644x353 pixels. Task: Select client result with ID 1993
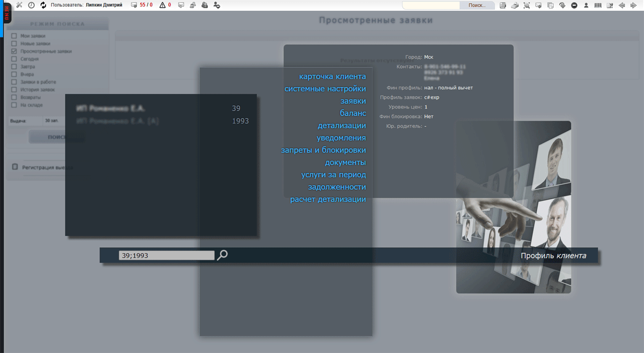pyautogui.click(x=161, y=121)
